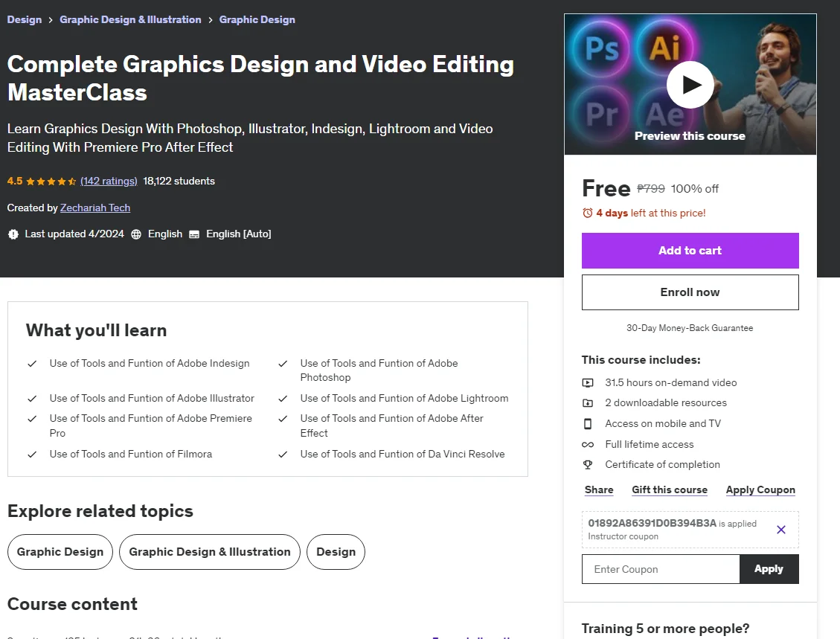840x639 pixels.
Task: Click the last updated badge icon
Action: (x=13, y=234)
